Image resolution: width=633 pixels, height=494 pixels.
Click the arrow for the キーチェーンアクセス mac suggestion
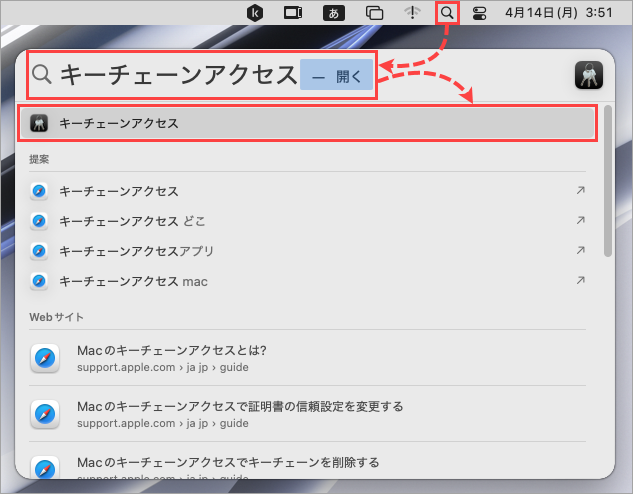click(x=581, y=280)
